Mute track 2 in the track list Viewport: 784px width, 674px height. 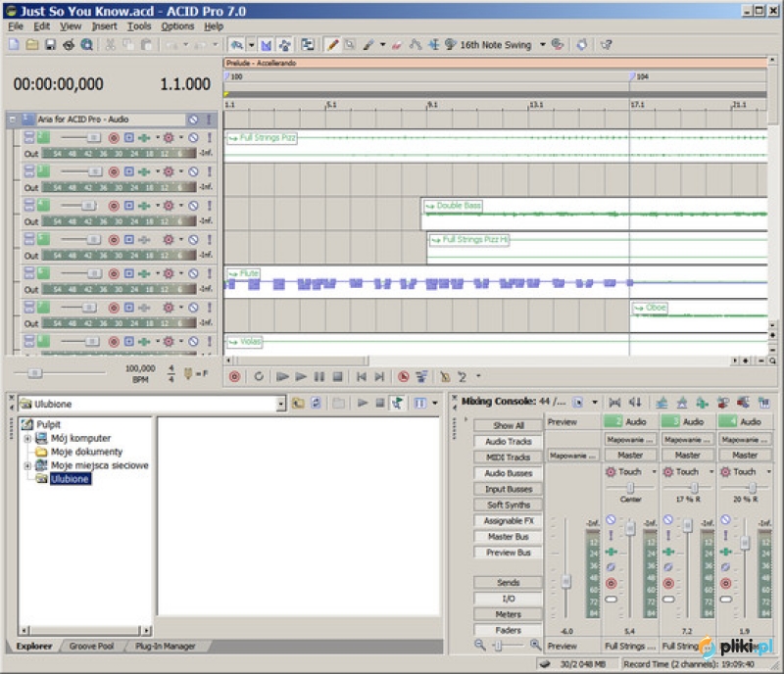coord(193,138)
